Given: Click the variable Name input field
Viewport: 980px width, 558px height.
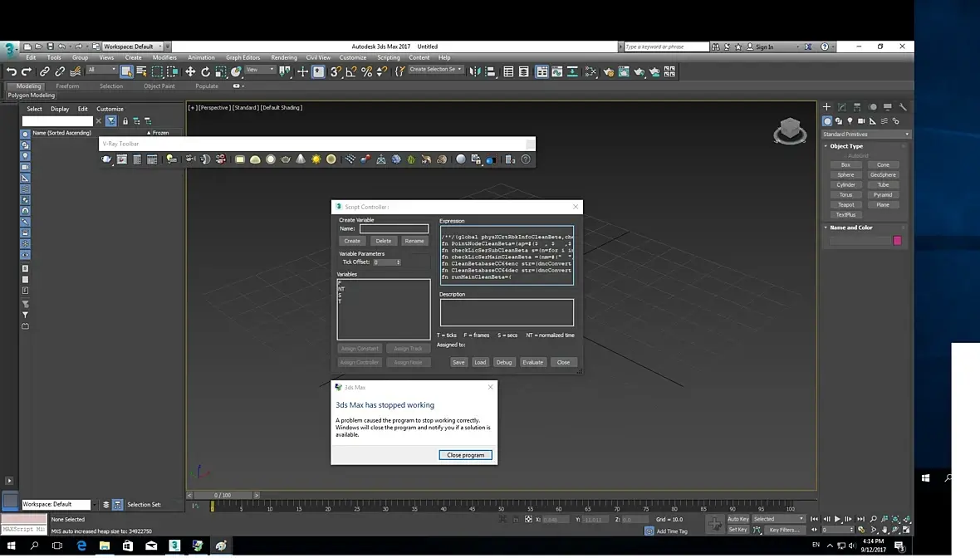Looking at the screenshot, I should (x=394, y=228).
